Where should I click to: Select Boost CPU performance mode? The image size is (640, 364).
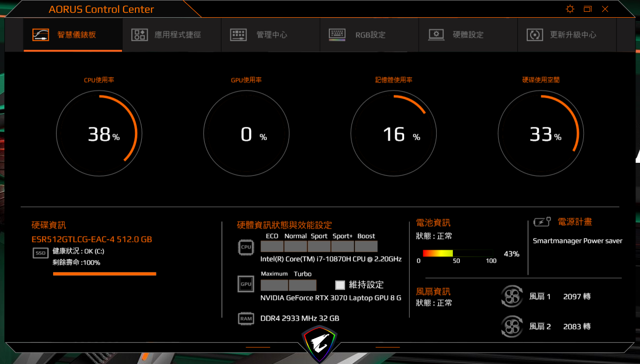(366, 246)
